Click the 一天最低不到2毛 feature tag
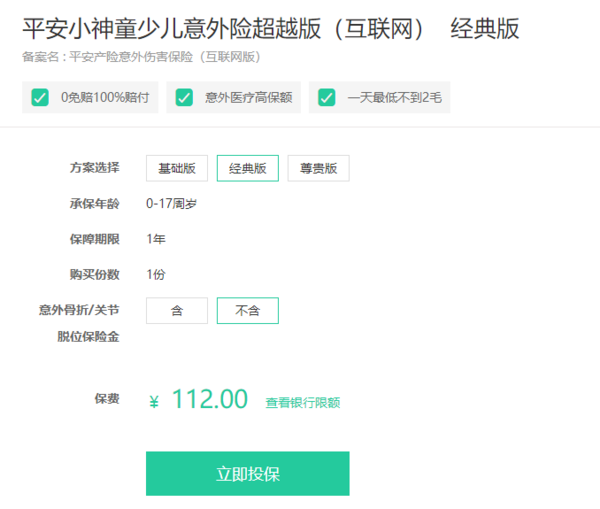The image size is (600, 509). click(380, 97)
